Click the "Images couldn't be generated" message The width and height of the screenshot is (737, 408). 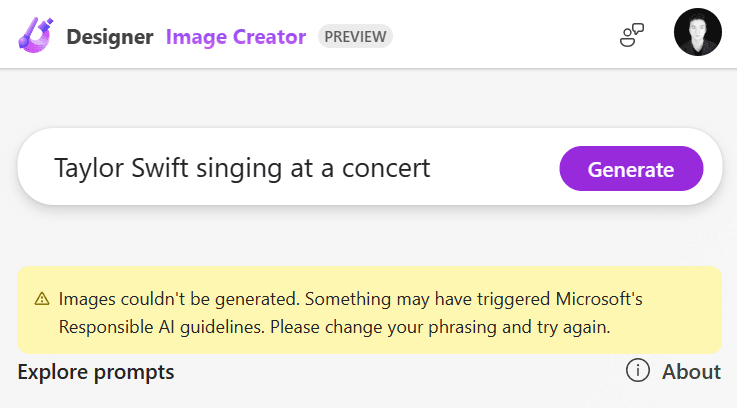tap(179, 298)
